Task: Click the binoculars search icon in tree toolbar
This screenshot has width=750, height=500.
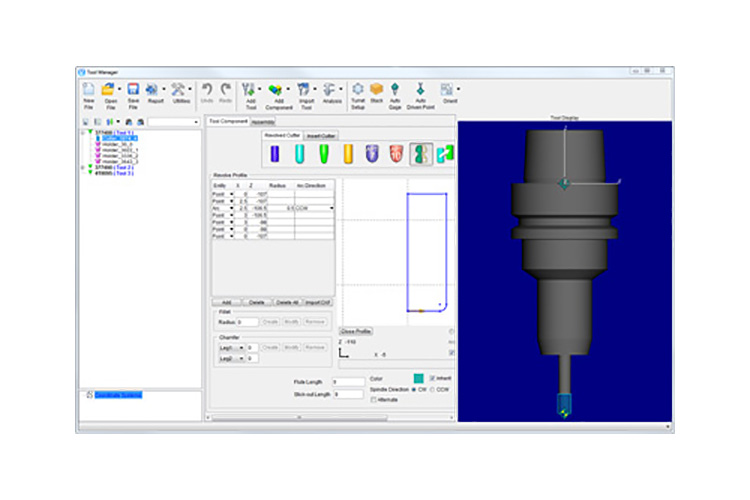Action: tap(129, 122)
